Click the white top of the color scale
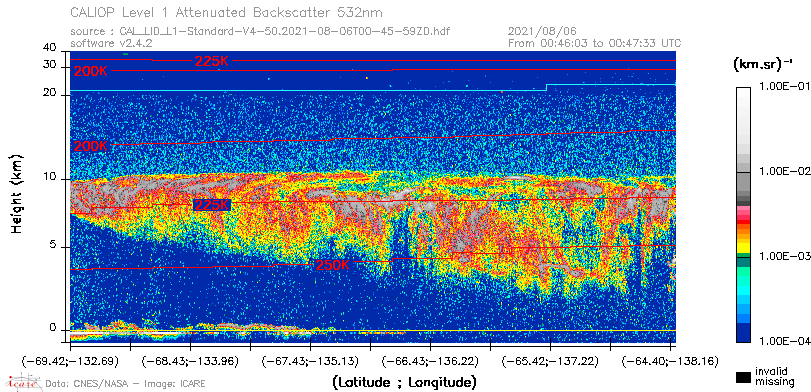Screen dimensions: 811x392 tap(743, 91)
